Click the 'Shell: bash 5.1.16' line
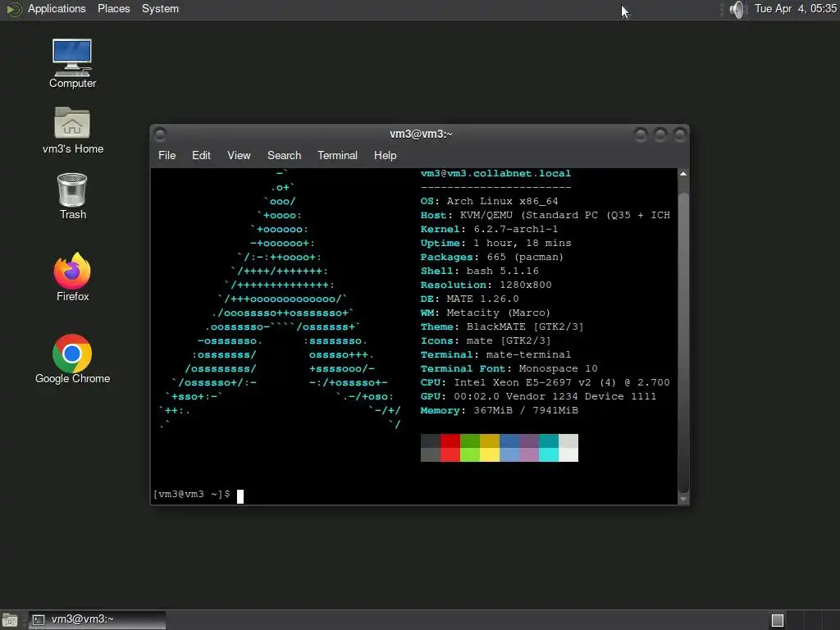This screenshot has height=630, width=840. [x=479, y=271]
